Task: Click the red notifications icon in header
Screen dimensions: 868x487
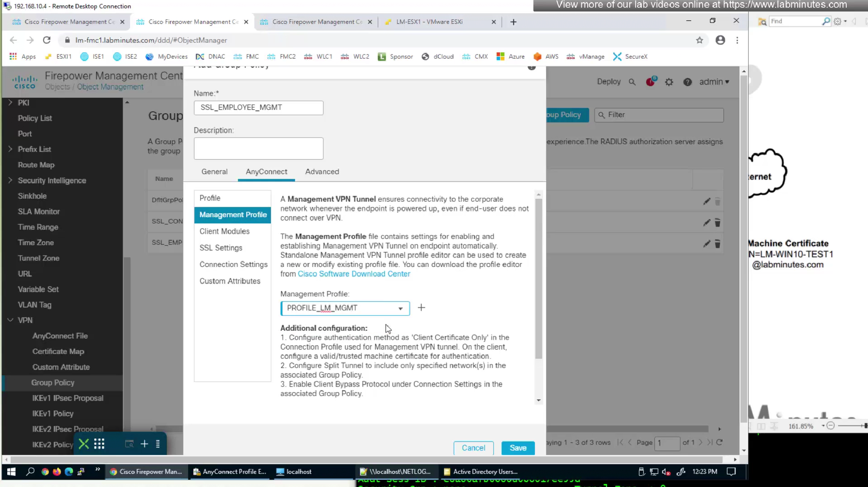Action: [650, 82]
